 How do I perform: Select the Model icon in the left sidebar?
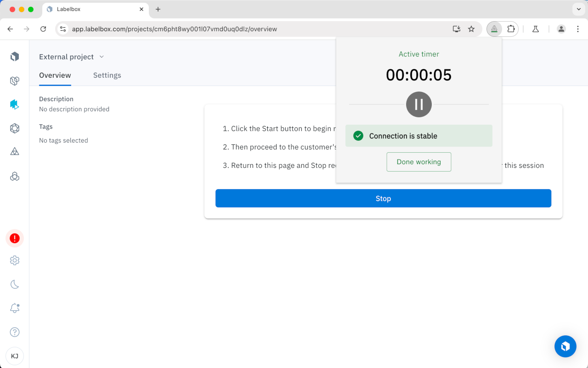pyautogui.click(x=14, y=128)
